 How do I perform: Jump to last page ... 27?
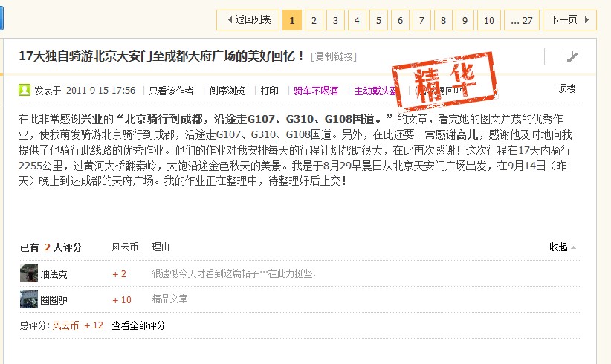[522, 20]
